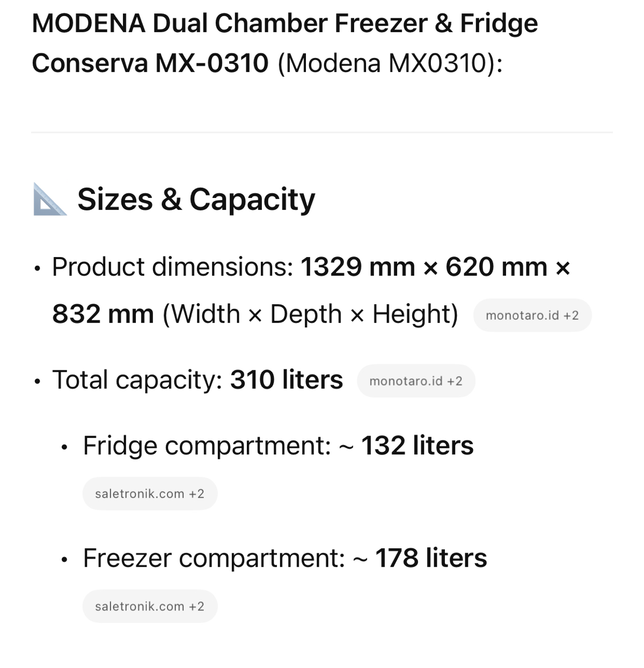
Task: Click the horizontal divider line below the title
Action: 322,132
